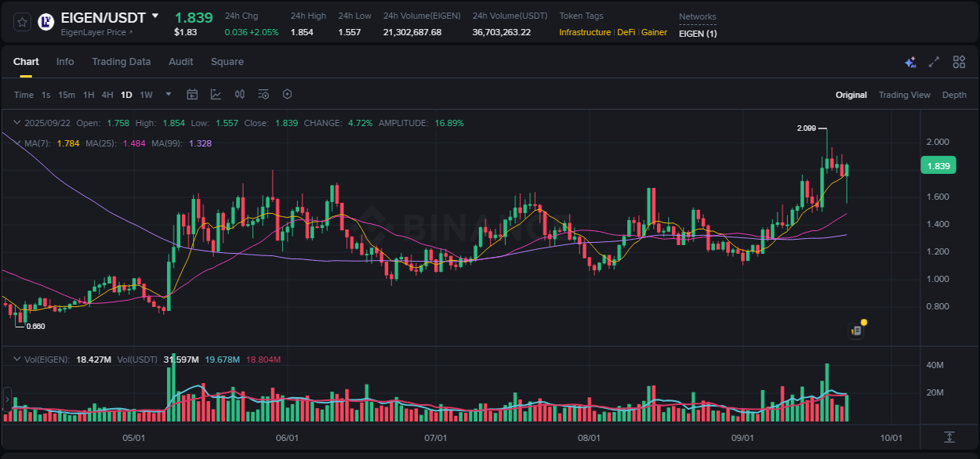Open the candlestick style settings icon
The height and width of the screenshot is (459, 980).
[240, 94]
